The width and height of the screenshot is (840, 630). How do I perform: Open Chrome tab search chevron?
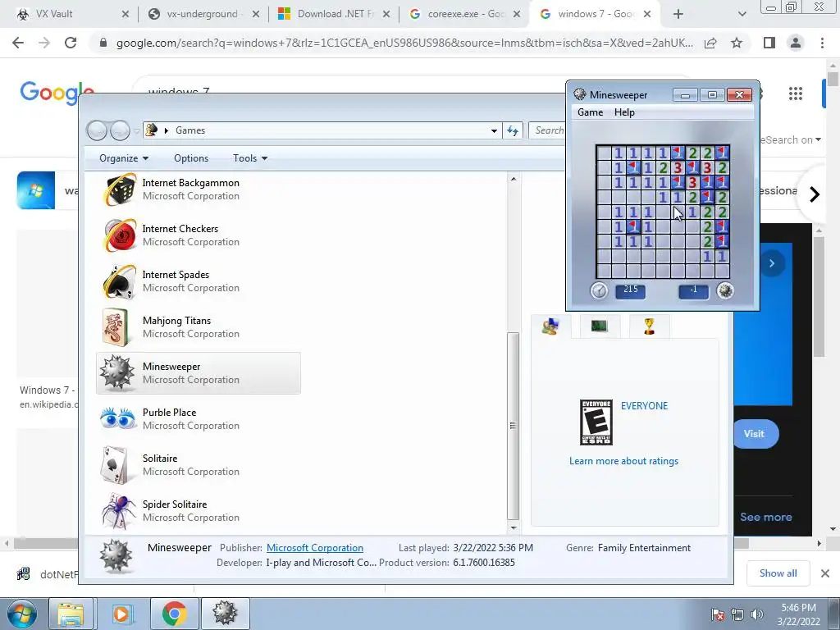[742, 14]
